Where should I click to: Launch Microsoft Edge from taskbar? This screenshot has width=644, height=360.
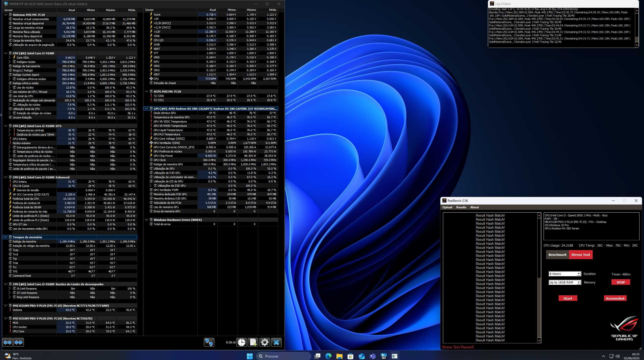pos(328,356)
